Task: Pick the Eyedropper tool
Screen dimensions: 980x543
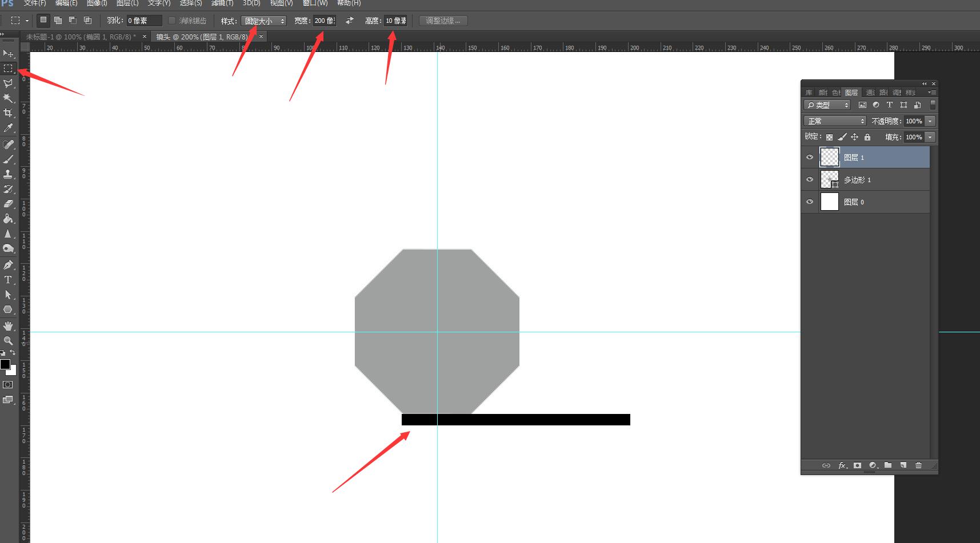Action: tap(8, 128)
